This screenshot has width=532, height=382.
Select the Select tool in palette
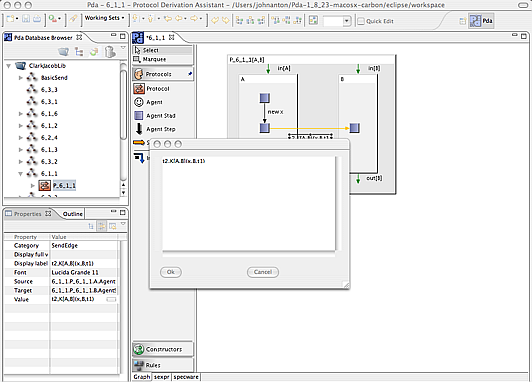pos(163,50)
